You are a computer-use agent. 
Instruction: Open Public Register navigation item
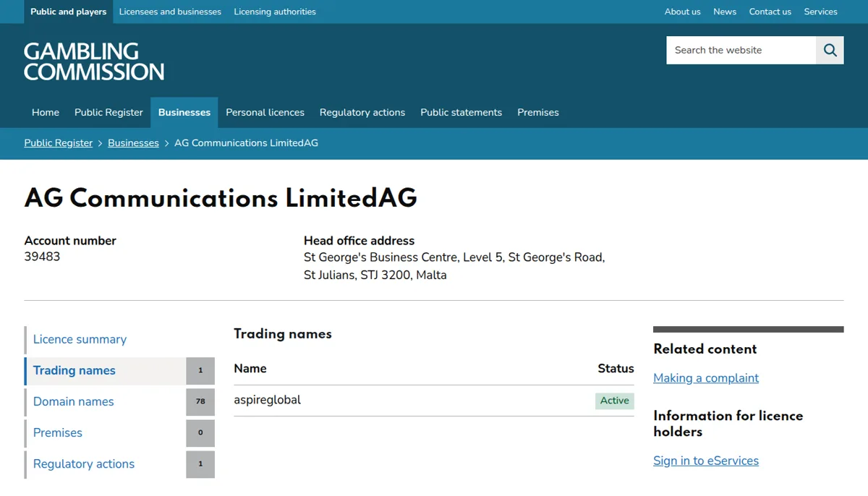tap(109, 112)
